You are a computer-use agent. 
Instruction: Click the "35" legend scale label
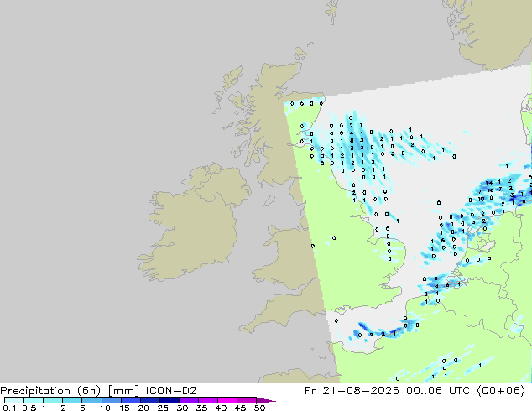click(201, 408)
